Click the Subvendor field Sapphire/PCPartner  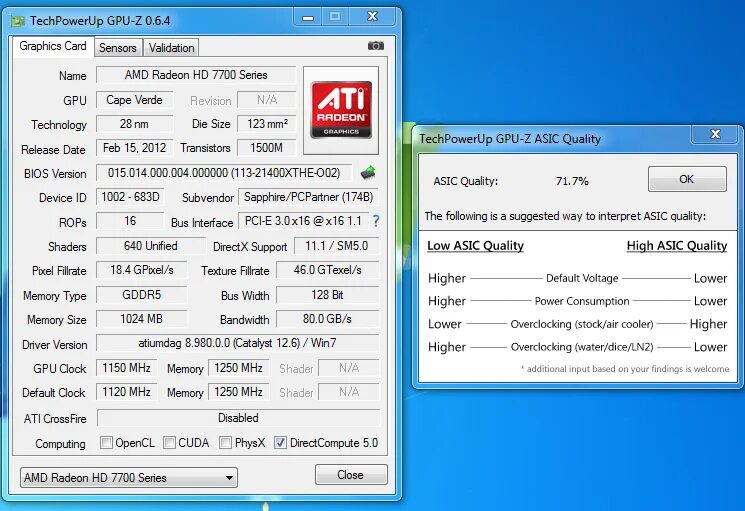308,197
